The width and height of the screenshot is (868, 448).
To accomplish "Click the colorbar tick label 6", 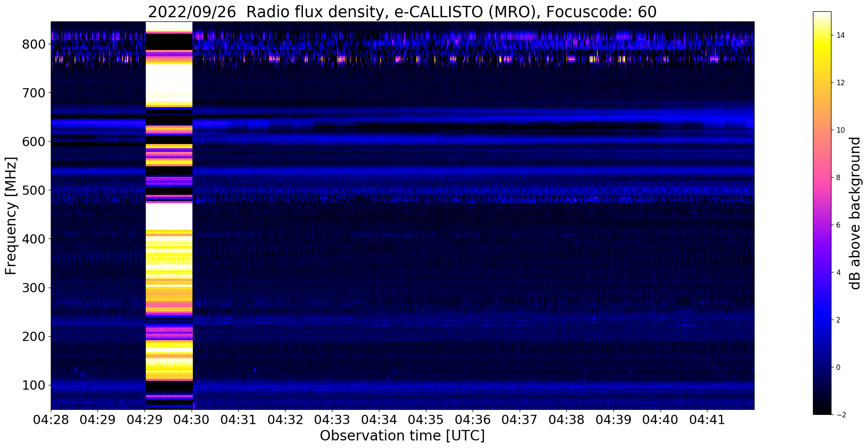I will click(x=839, y=225).
